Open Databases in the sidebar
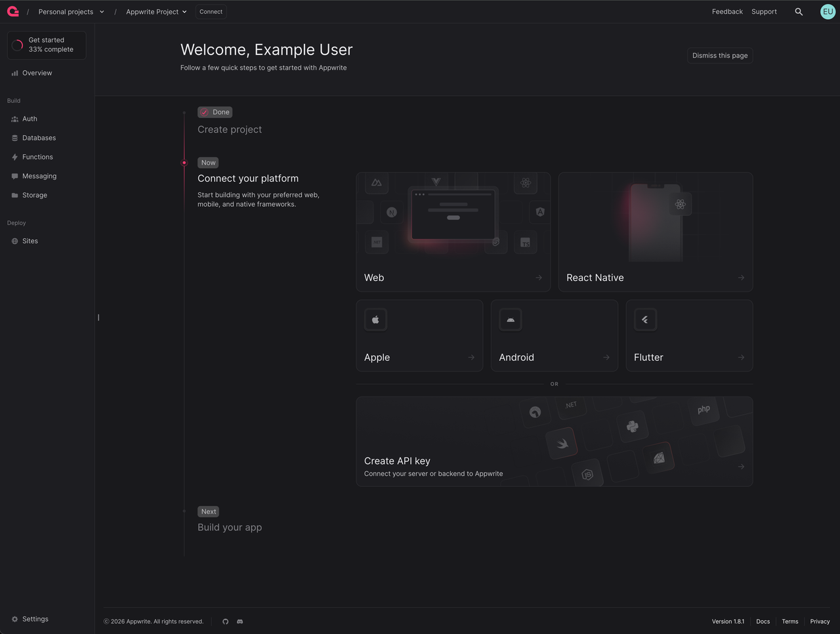This screenshot has height=634, width=840. click(39, 138)
